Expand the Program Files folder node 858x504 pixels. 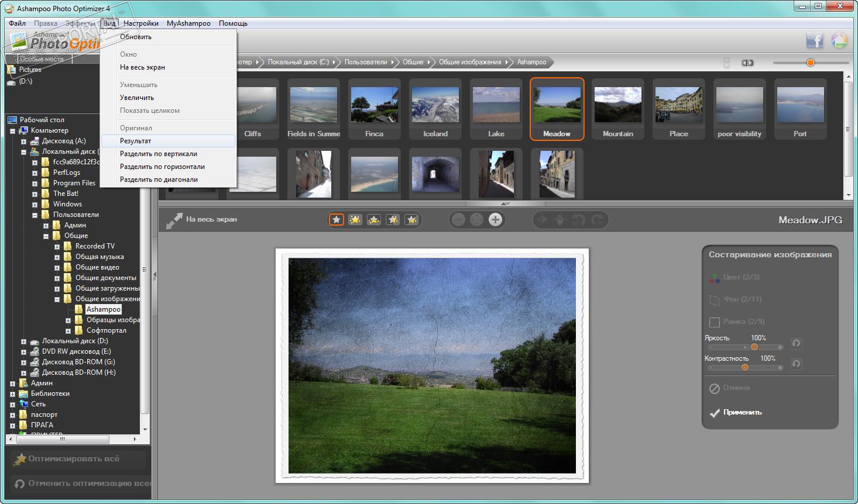click(x=35, y=184)
